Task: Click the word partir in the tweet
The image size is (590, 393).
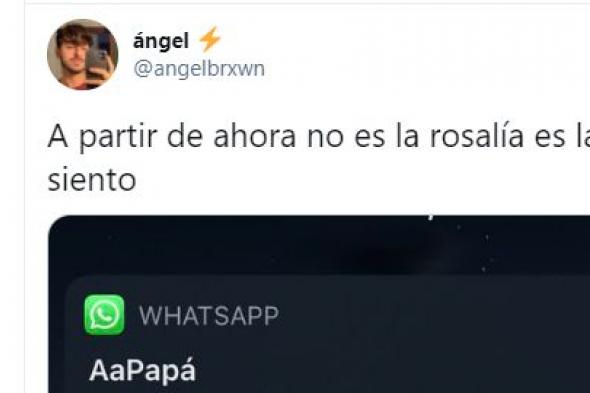Action: point(118,138)
